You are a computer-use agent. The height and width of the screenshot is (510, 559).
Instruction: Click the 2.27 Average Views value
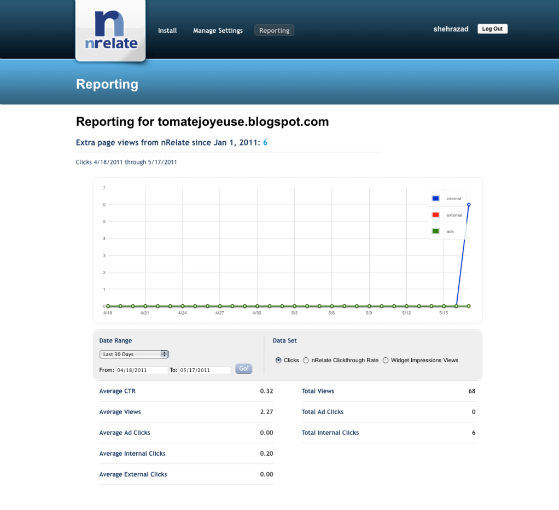click(x=266, y=412)
